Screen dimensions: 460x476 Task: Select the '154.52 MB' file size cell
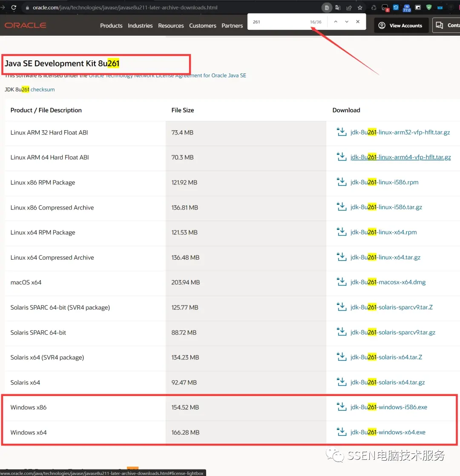click(x=246, y=408)
